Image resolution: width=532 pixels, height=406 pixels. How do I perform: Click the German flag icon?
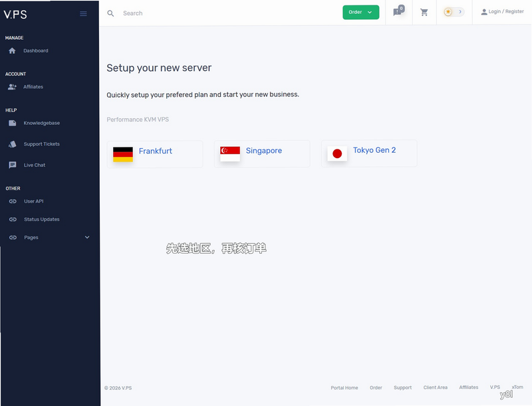click(123, 154)
